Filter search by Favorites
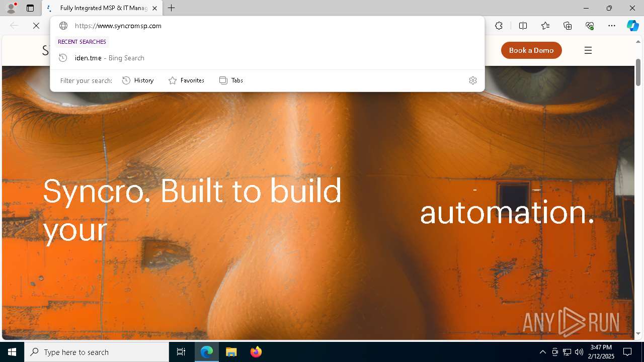 [186, 80]
